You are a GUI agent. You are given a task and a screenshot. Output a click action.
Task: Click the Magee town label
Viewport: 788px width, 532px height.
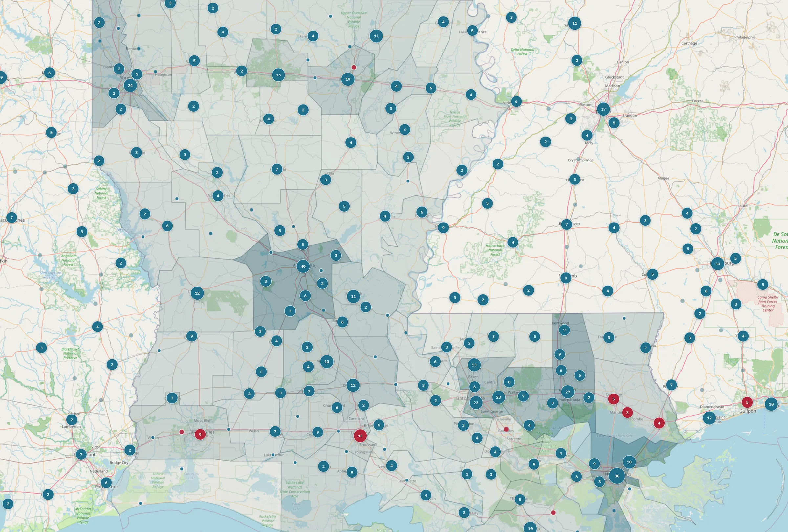click(663, 178)
